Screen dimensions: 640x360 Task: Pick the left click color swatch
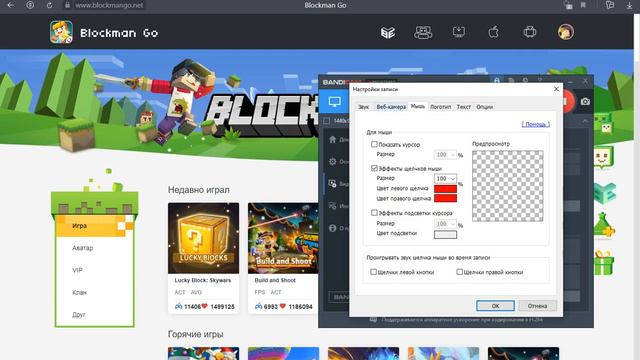445,189
